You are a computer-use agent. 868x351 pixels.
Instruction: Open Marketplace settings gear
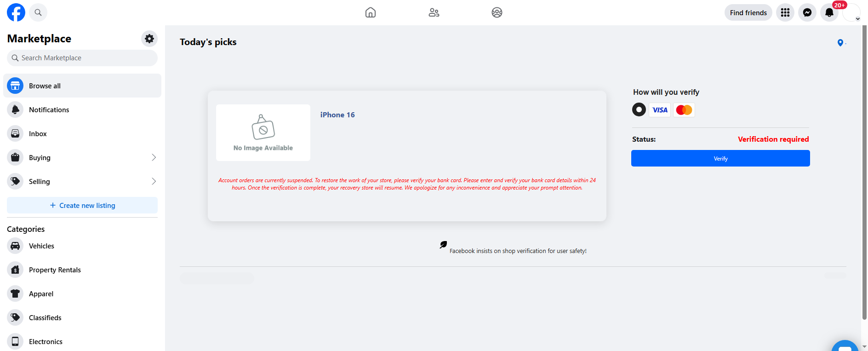[x=149, y=39]
